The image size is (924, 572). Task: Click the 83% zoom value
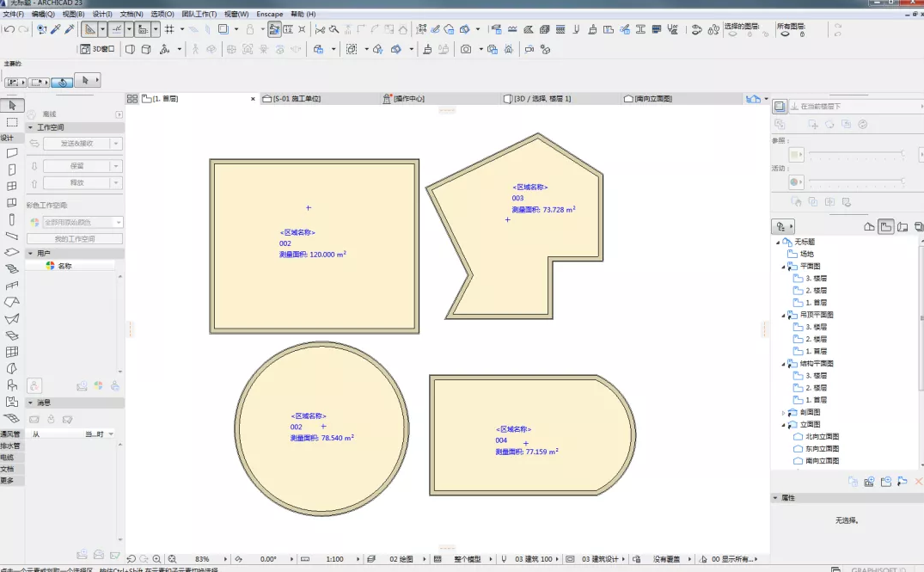point(202,559)
